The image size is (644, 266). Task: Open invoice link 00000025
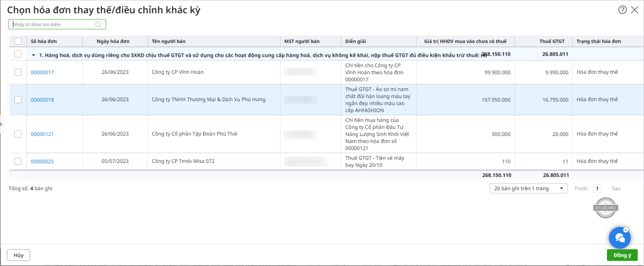tap(42, 162)
